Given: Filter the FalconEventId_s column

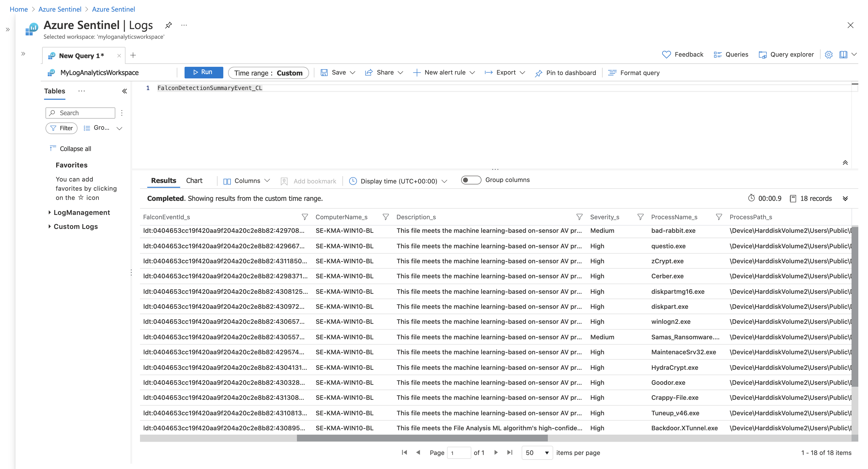Looking at the screenshot, I should (305, 217).
